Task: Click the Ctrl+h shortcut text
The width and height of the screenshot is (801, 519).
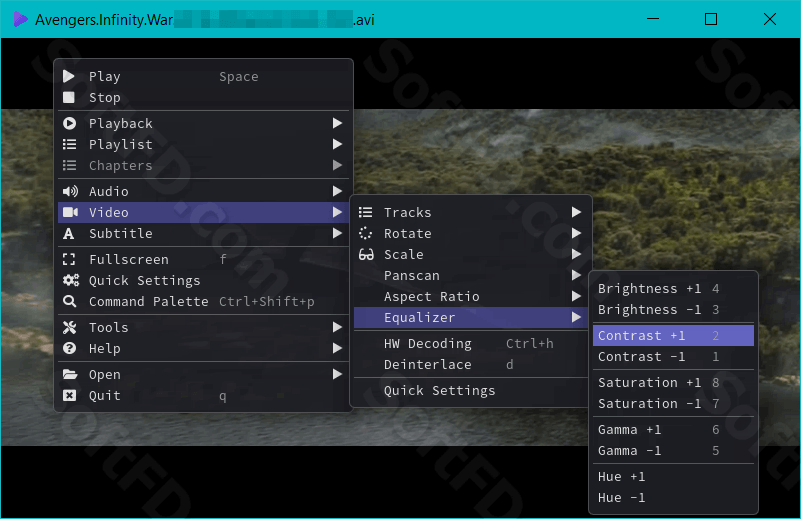Action: pos(530,344)
